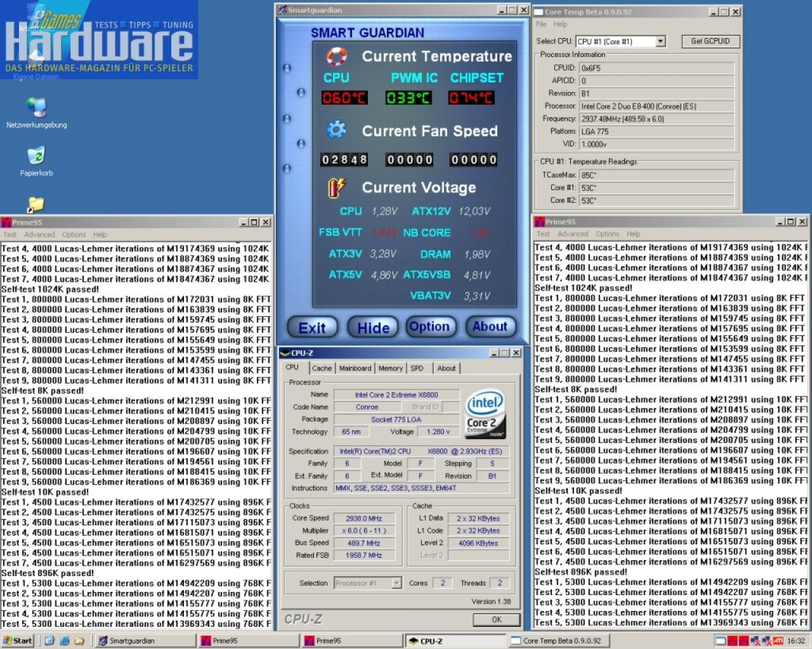
Task: Activate the CPU-Z taskbar button
Action: coord(455,641)
